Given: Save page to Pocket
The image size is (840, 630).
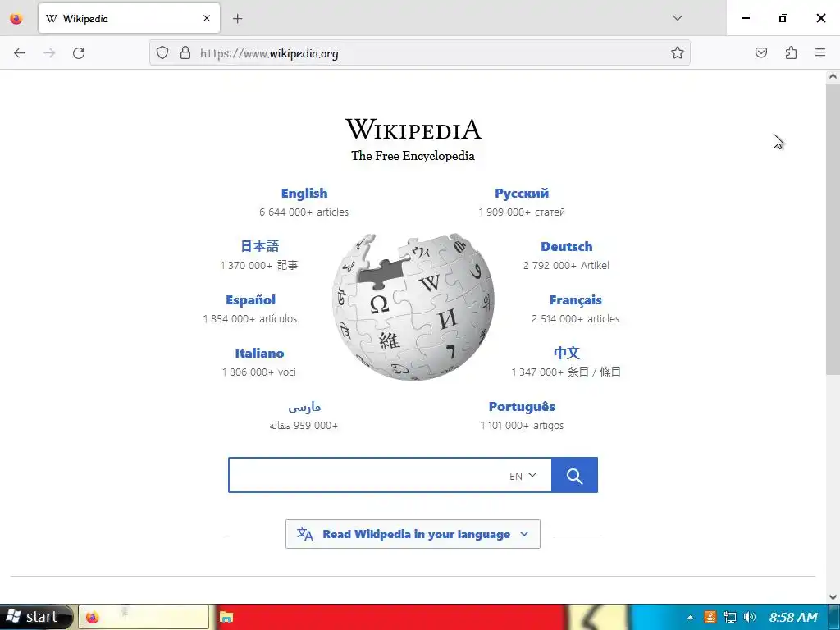Looking at the screenshot, I should 760,53.
